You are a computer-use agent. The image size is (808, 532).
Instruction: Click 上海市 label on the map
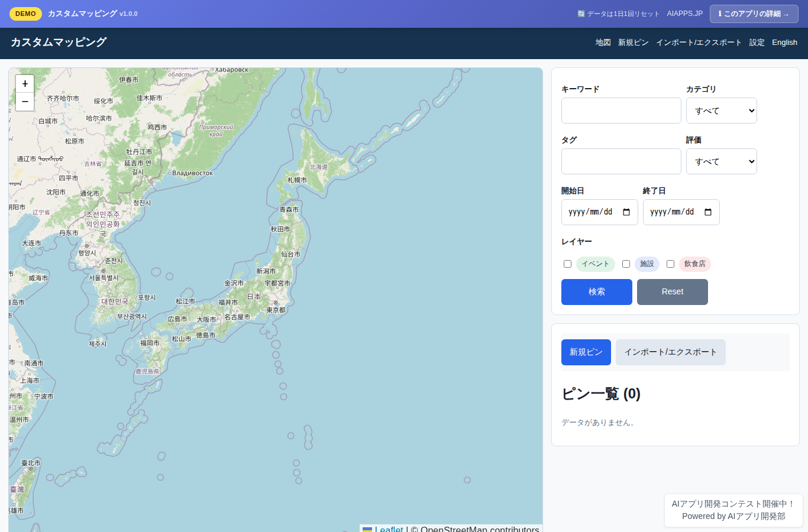point(30,381)
